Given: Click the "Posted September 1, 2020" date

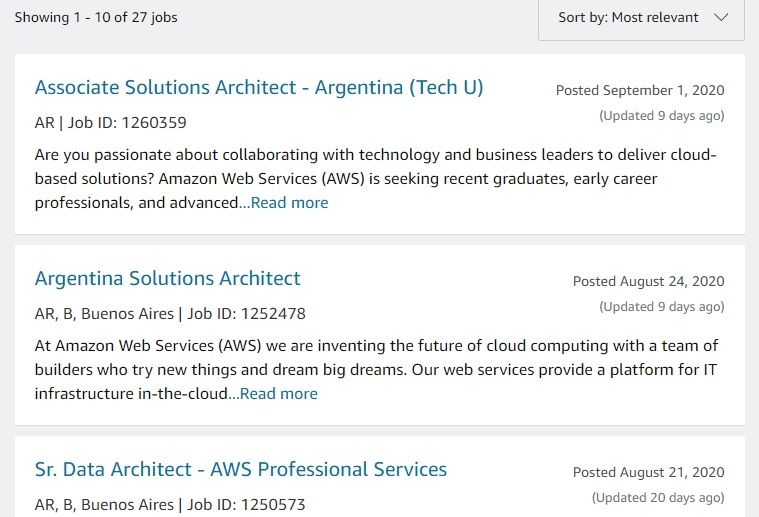Looking at the screenshot, I should (640, 90).
